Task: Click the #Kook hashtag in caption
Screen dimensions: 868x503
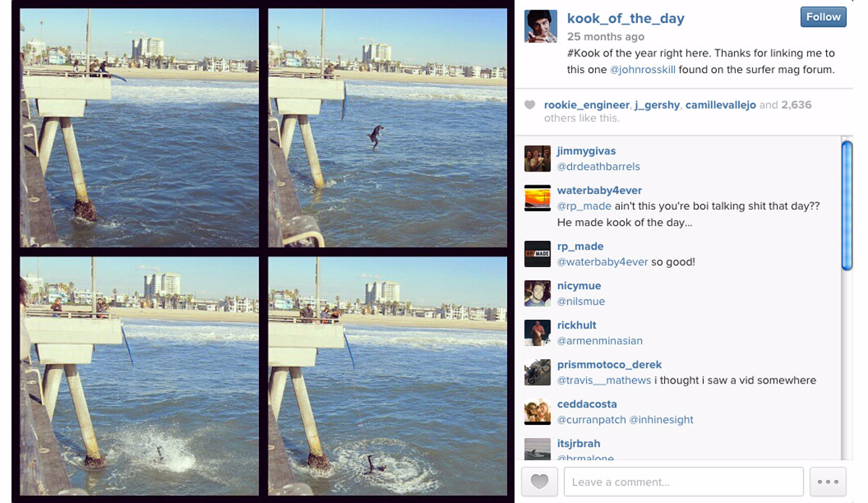Action: point(583,54)
